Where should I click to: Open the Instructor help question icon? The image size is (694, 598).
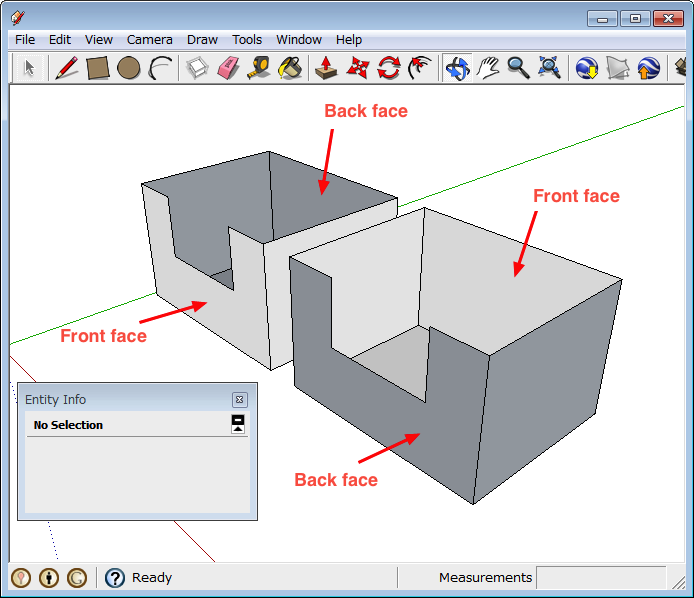point(115,578)
